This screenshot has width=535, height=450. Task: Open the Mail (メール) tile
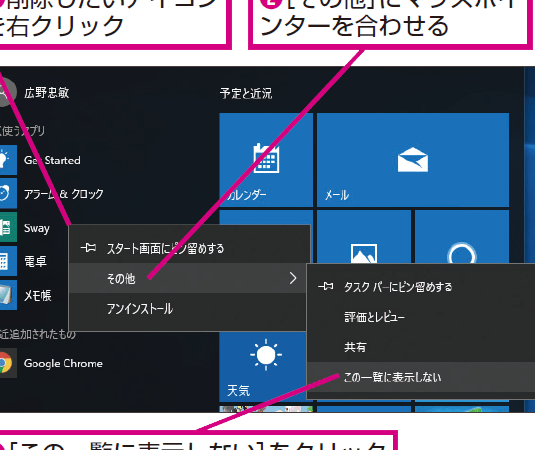pos(413,160)
